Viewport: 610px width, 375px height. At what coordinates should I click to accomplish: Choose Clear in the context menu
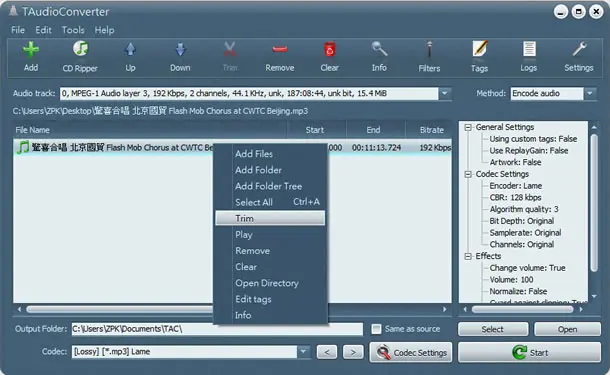click(x=270, y=267)
